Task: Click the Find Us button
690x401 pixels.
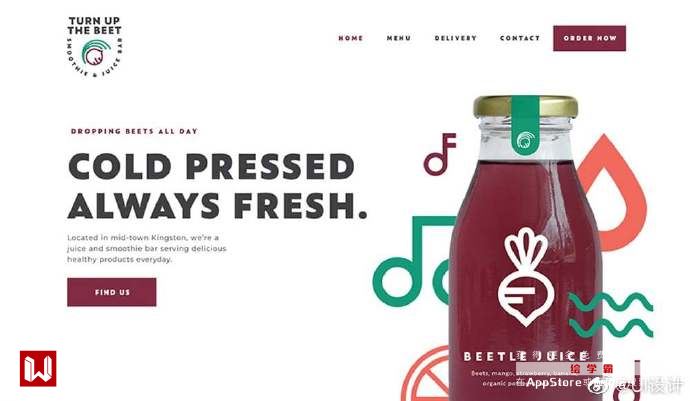Action: click(x=112, y=292)
